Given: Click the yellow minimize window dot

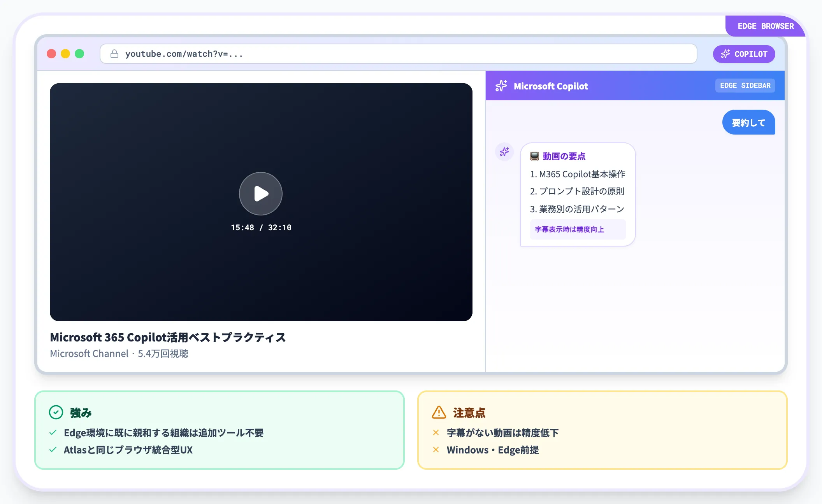Looking at the screenshot, I should coord(65,54).
